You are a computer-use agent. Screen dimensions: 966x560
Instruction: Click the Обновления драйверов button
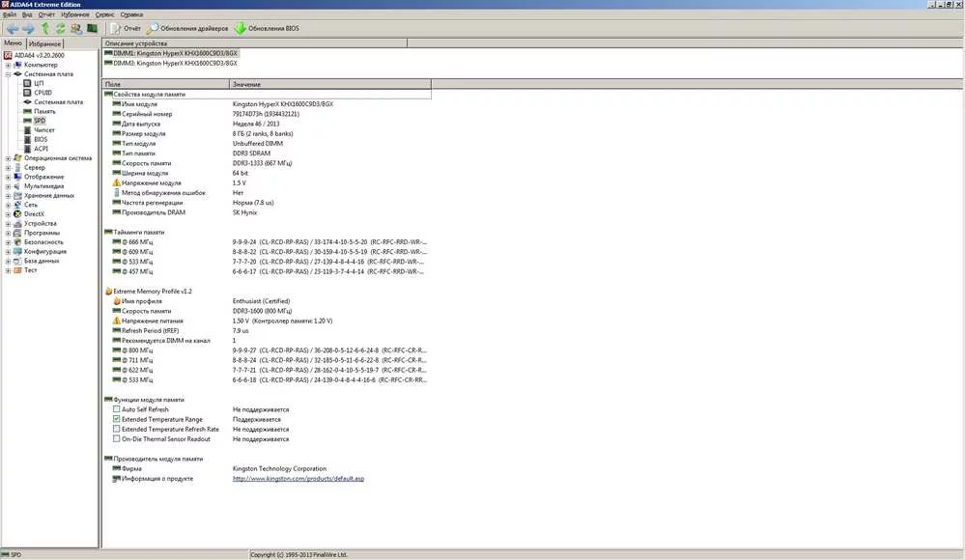[x=188, y=28]
